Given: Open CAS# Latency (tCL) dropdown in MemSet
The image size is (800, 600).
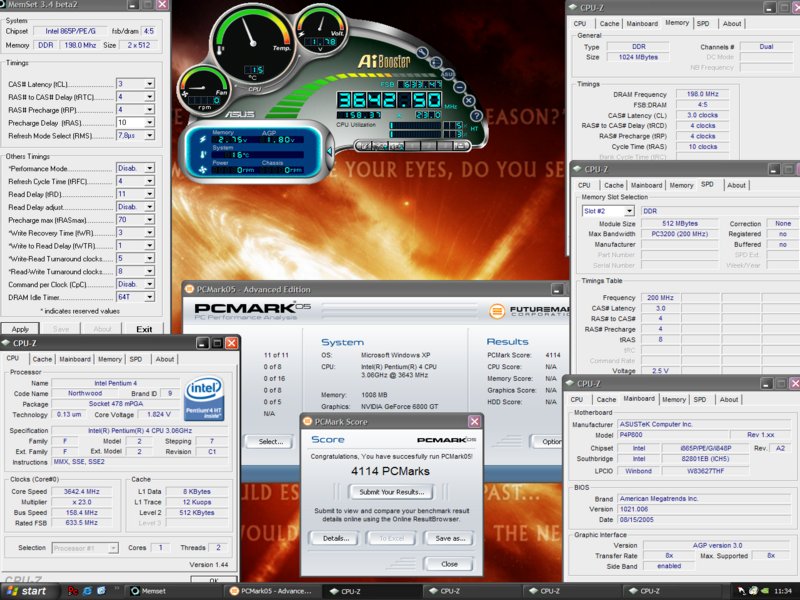Looking at the screenshot, I should pyautogui.click(x=149, y=84).
